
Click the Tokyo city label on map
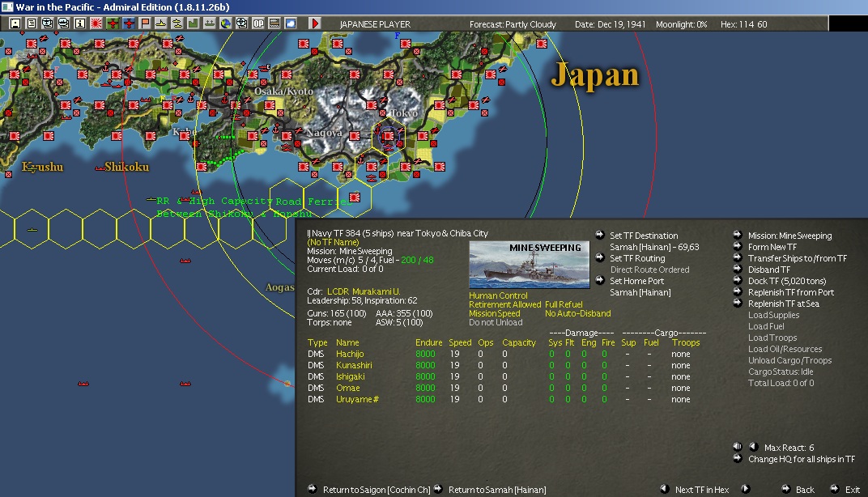click(404, 113)
